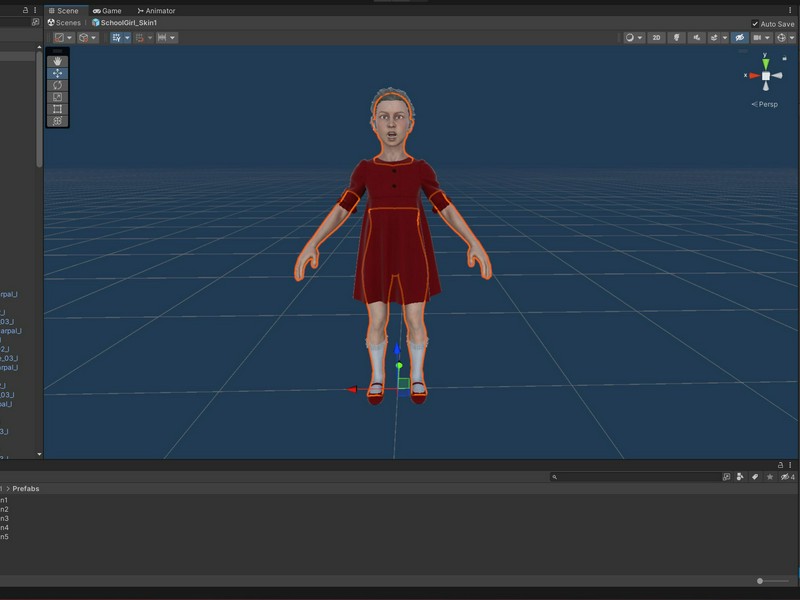Switch to the Animator tab

click(x=156, y=11)
